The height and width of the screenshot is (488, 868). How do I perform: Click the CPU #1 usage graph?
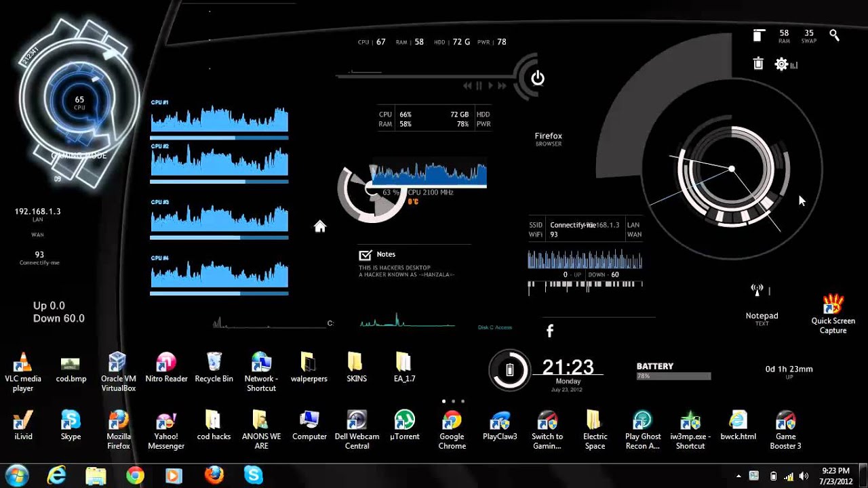tap(219, 119)
